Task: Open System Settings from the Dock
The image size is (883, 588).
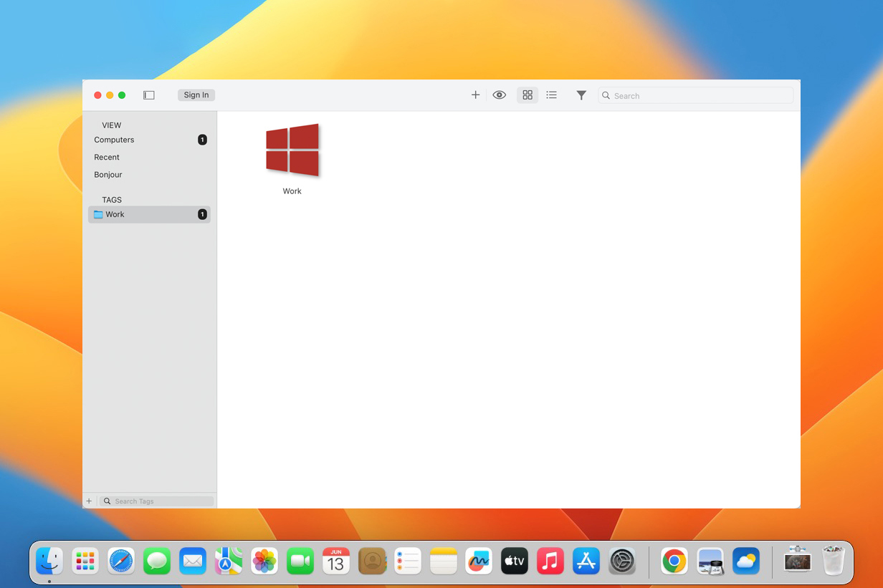Action: point(622,561)
